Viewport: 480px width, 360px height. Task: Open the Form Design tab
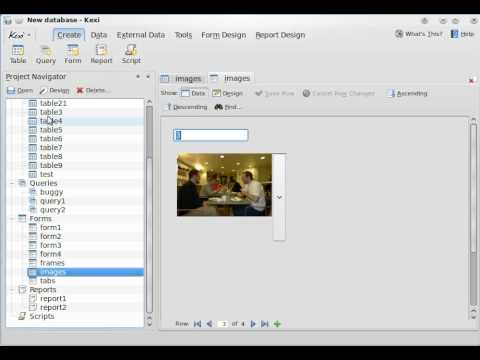[224, 35]
